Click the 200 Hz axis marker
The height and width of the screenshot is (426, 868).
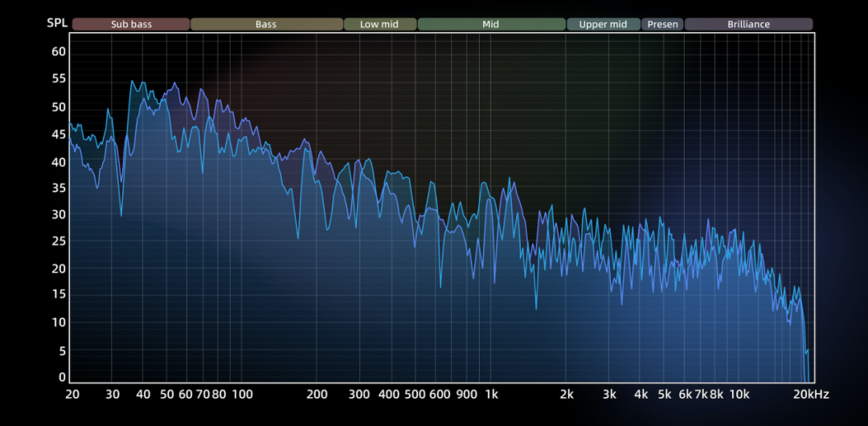tap(317, 395)
